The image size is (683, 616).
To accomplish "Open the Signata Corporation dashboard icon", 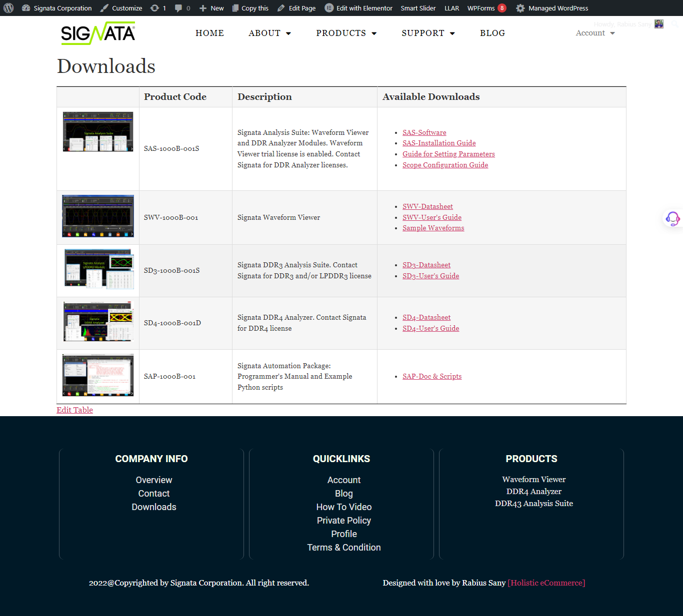I will point(26,8).
